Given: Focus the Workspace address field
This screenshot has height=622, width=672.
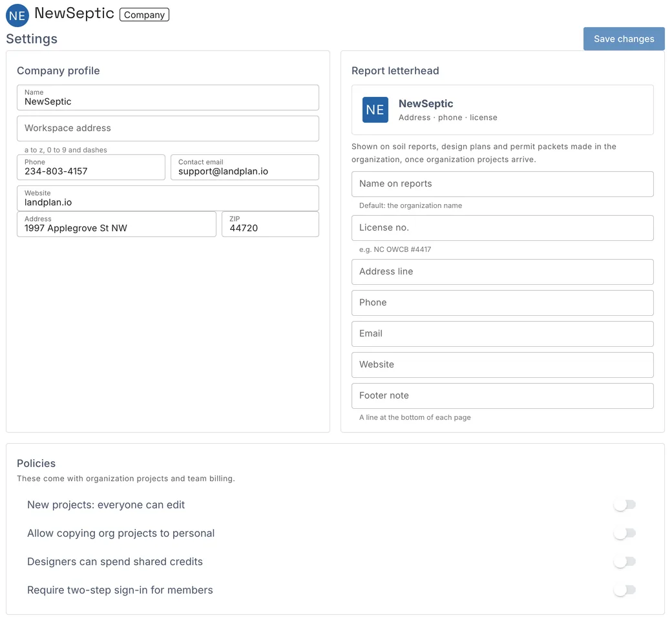Looking at the screenshot, I should tap(168, 129).
